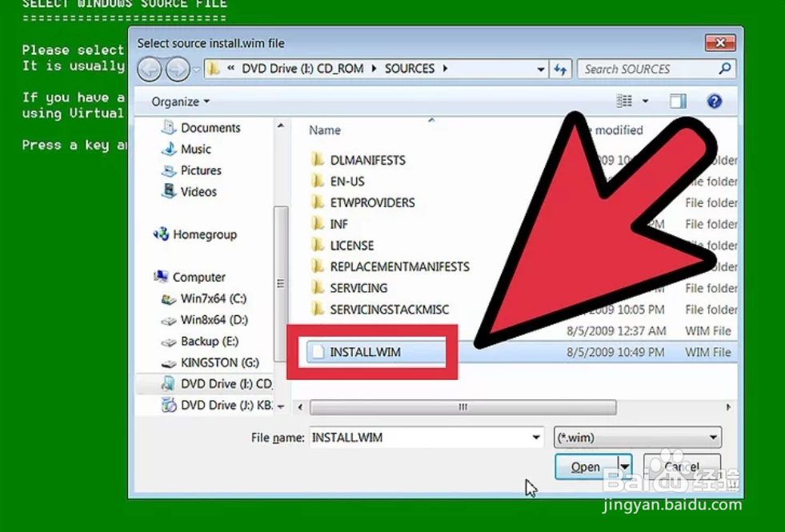The width and height of the screenshot is (785, 532).
Task: Open the Organize menu
Action: (x=180, y=102)
